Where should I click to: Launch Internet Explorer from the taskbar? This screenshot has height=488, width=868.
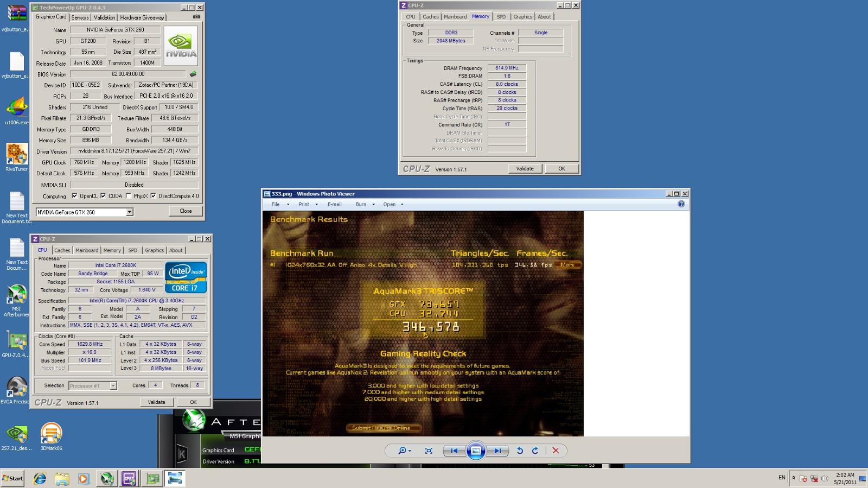40,478
